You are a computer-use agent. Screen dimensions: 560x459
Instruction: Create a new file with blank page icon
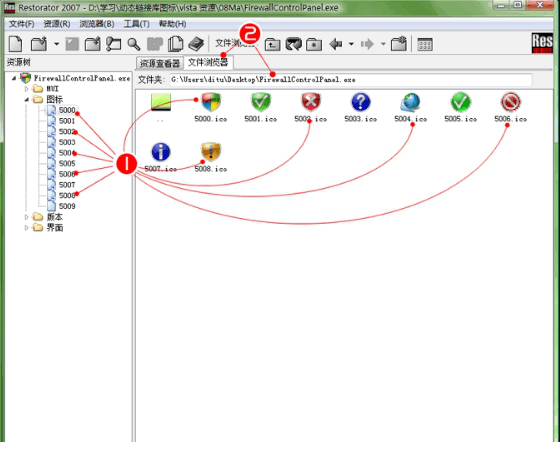pos(15,44)
